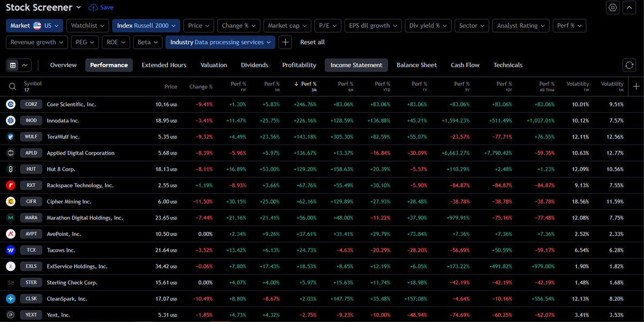
Task: Click the TeraWulf company logo
Action: [x=10, y=136]
